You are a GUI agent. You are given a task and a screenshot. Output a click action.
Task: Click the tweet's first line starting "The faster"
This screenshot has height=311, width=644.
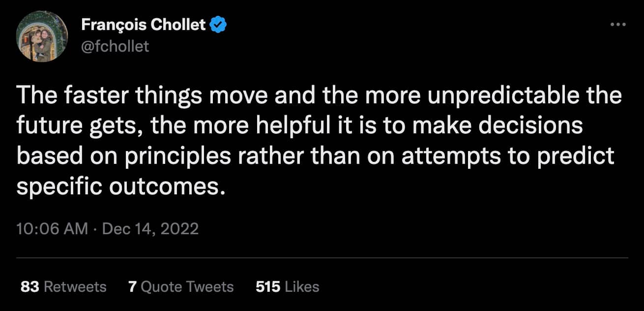point(319,95)
